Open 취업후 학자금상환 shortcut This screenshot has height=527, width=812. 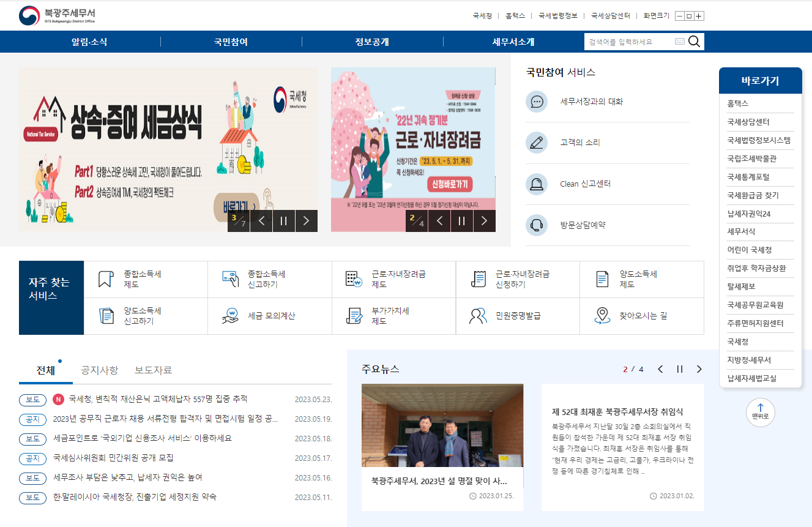click(756, 268)
